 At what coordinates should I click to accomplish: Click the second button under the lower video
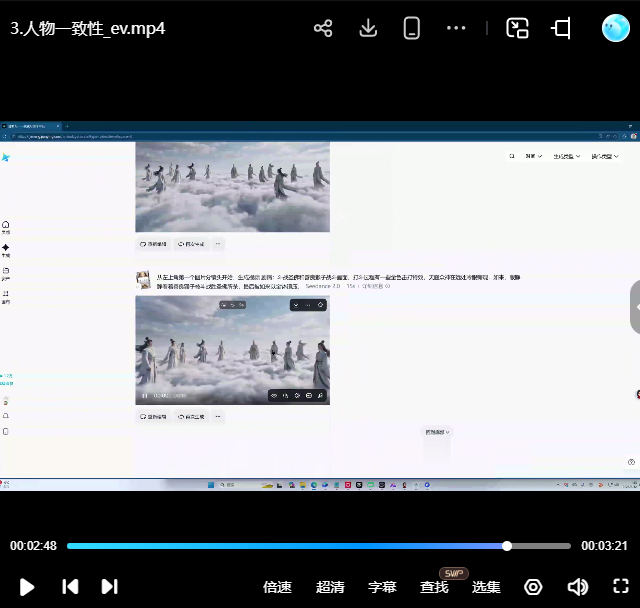(191, 417)
